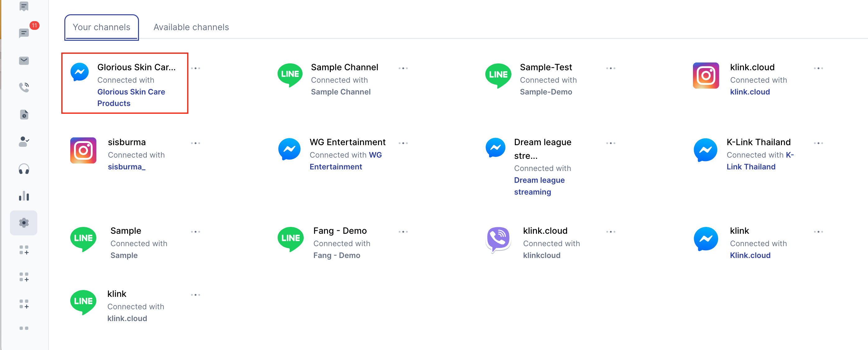Image resolution: width=868 pixels, height=350 pixels.
Task: Click the Viber icon for klink.cloud
Action: pyautogui.click(x=498, y=240)
